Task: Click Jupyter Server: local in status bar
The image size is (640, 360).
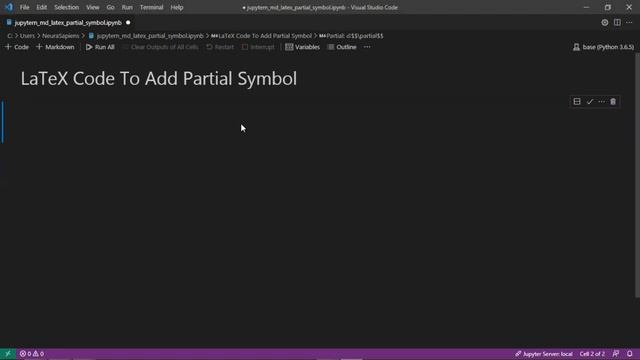Action: point(544,354)
